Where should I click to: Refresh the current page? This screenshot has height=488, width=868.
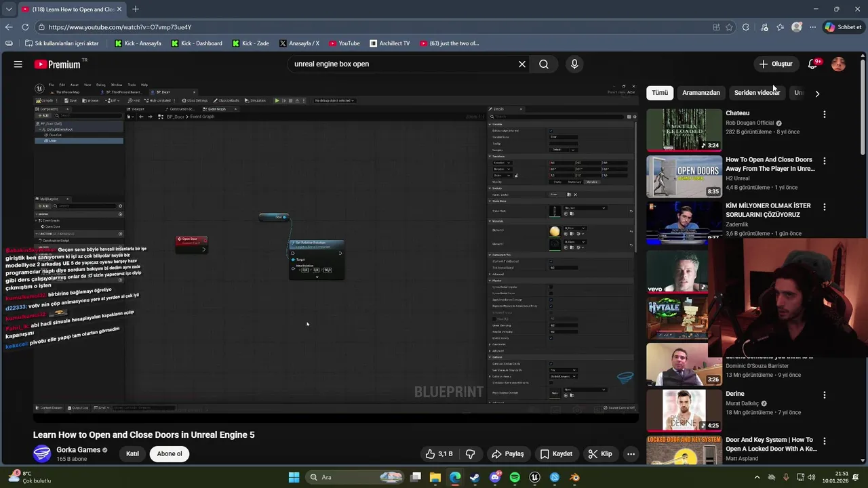25,27
